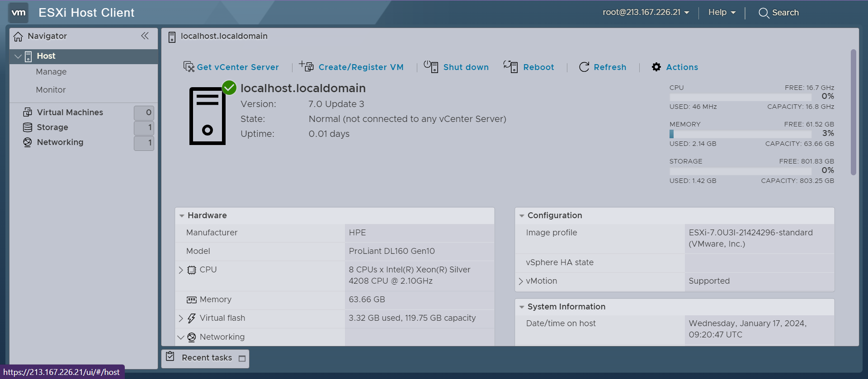868x379 pixels.
Task: Click the ProLiant DL160 Gen10 model value
Action: [392, 251]
